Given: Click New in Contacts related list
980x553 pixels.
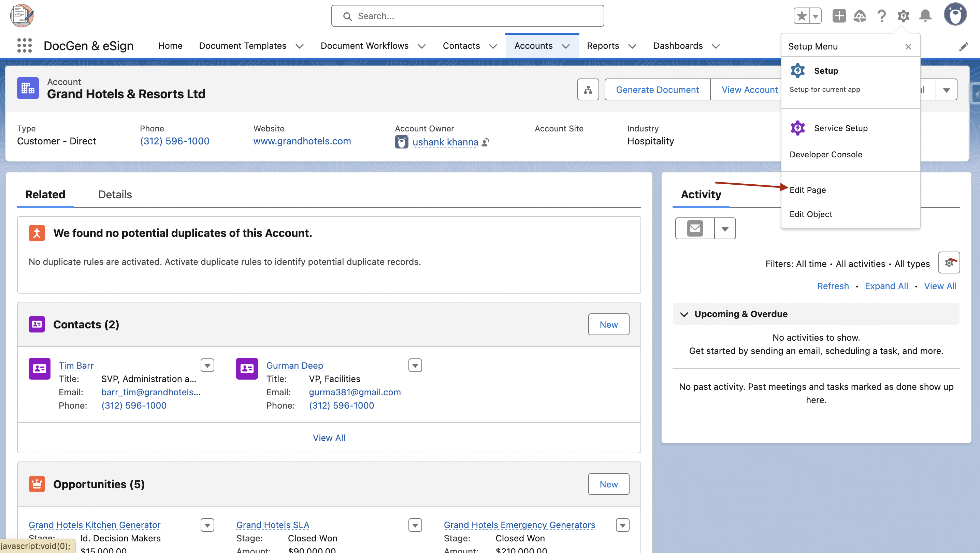Looking at the screenshot, I should pyautogui.click(x=608, y=324).
